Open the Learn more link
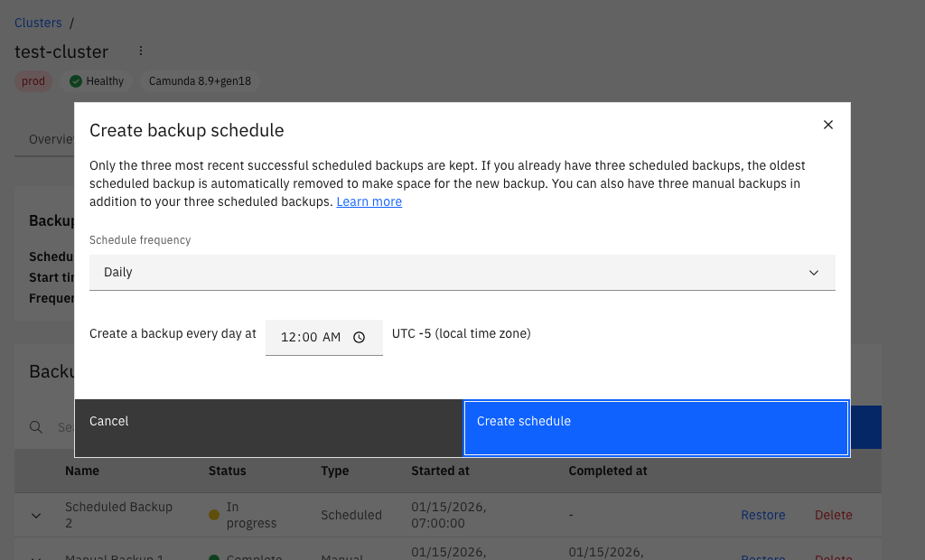The height and width of the screenshot is (560, 925). tap(369, 201)
